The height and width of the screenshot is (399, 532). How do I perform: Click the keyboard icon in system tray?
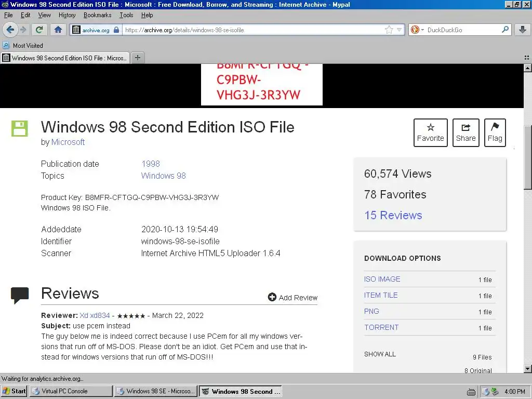(471, 392)
